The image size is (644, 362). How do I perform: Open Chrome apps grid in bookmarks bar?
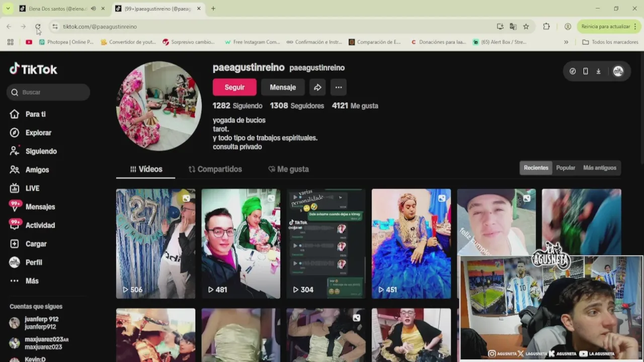coord(10,42)
